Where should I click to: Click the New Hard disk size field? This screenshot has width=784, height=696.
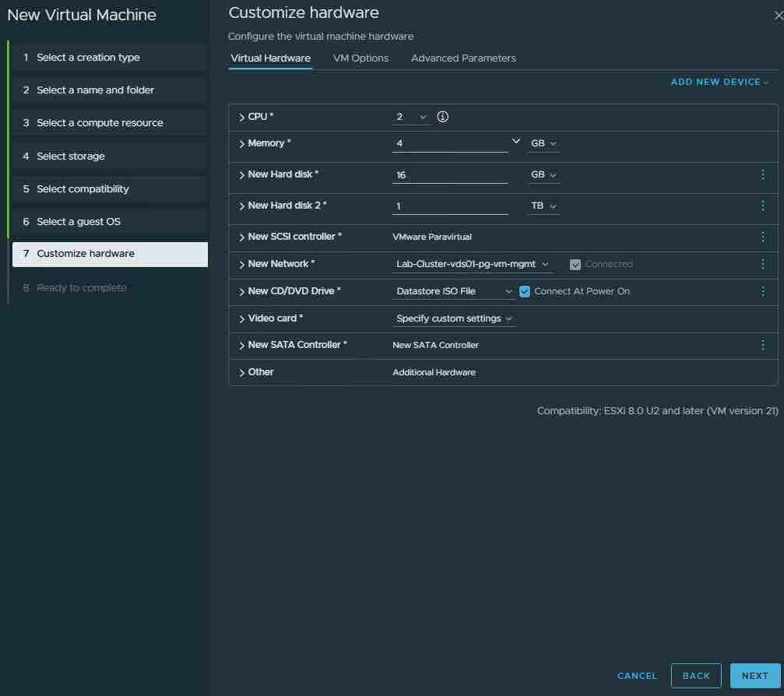coord(450,175)
